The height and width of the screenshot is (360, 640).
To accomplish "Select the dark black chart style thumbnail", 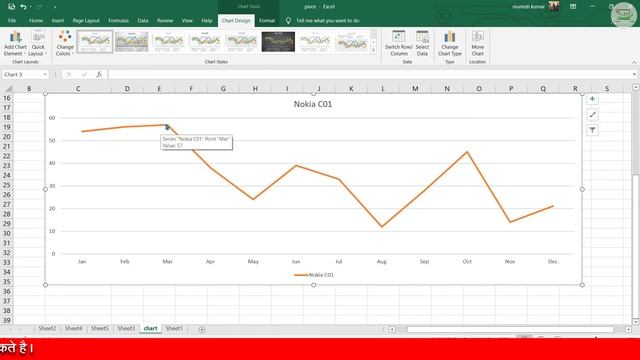I will (x=278, y=42).
